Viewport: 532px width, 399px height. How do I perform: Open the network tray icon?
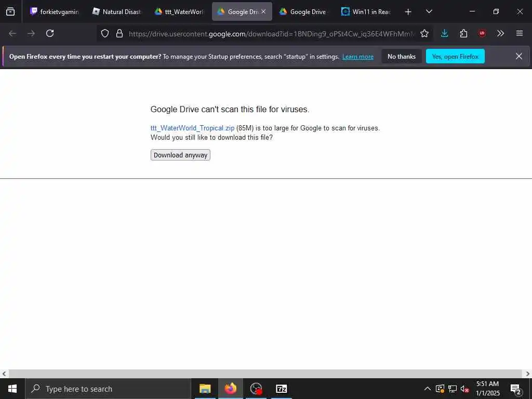coord(453,389)
